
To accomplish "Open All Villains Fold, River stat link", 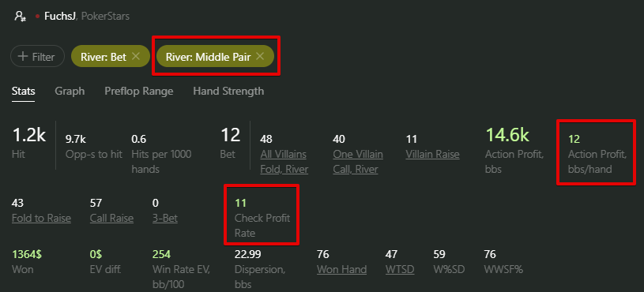I will [284, 162].
